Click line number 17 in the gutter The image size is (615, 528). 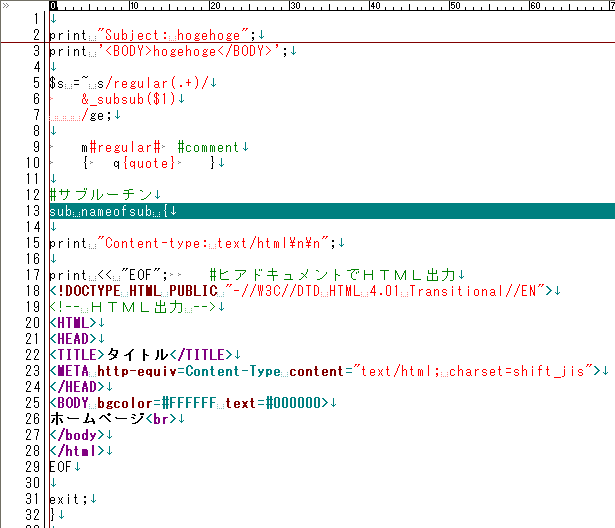[34, 274]
